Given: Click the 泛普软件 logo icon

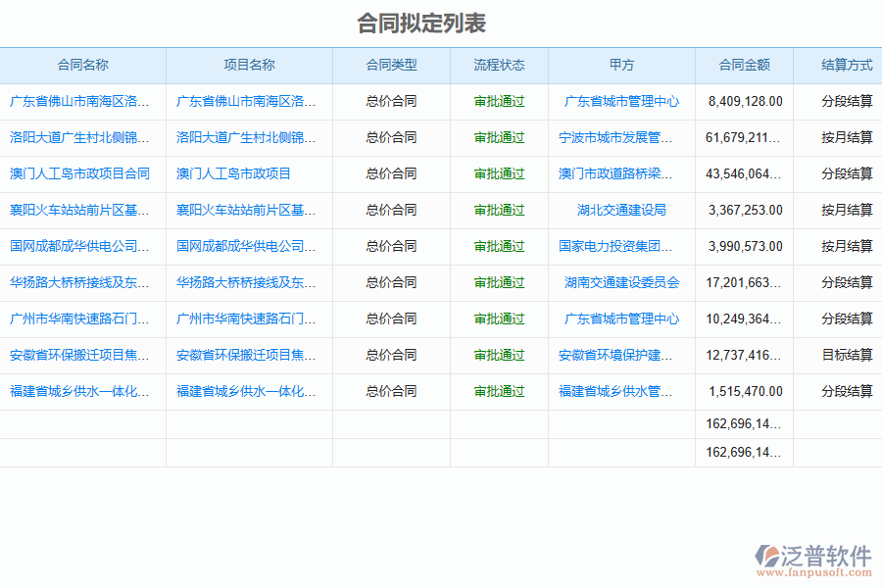Looking at the screenshot, I should (x=767, y=557).
